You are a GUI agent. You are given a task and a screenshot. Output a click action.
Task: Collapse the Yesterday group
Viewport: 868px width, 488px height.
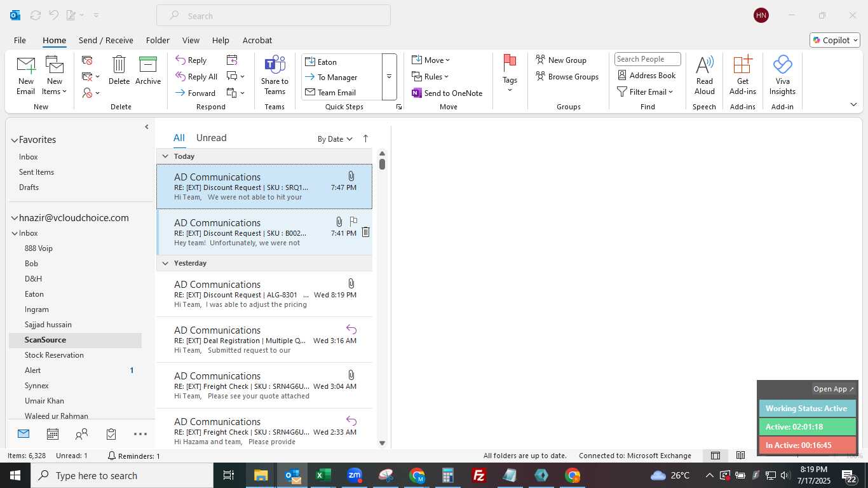(x=165, y=263)
